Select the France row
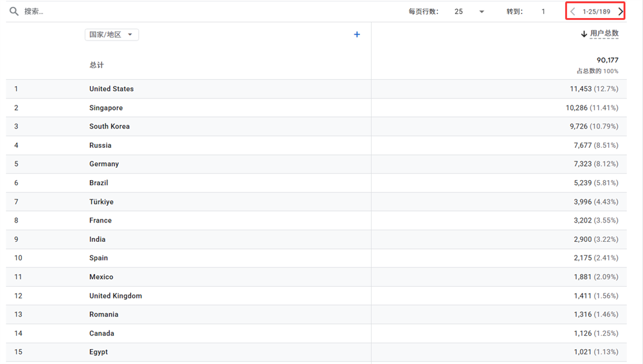 [x=316, y=221]
